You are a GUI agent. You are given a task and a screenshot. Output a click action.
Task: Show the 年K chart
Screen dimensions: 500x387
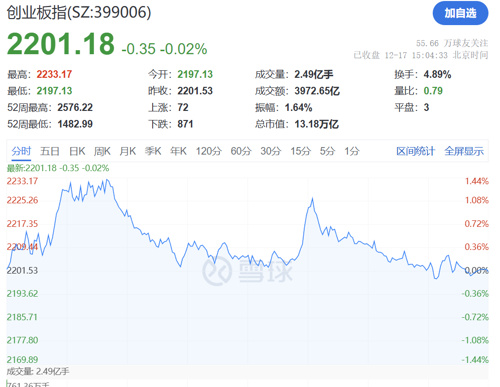178,151
